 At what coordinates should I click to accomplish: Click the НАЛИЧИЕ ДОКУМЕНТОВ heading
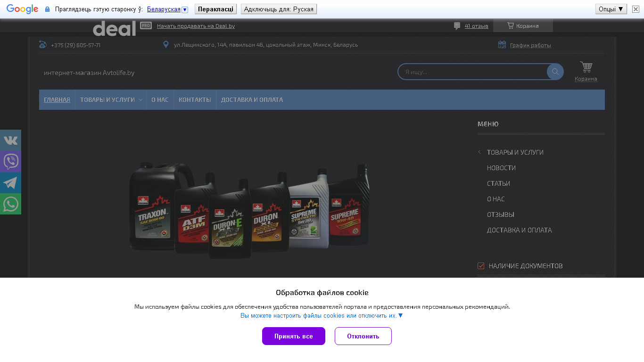[526, 266]
